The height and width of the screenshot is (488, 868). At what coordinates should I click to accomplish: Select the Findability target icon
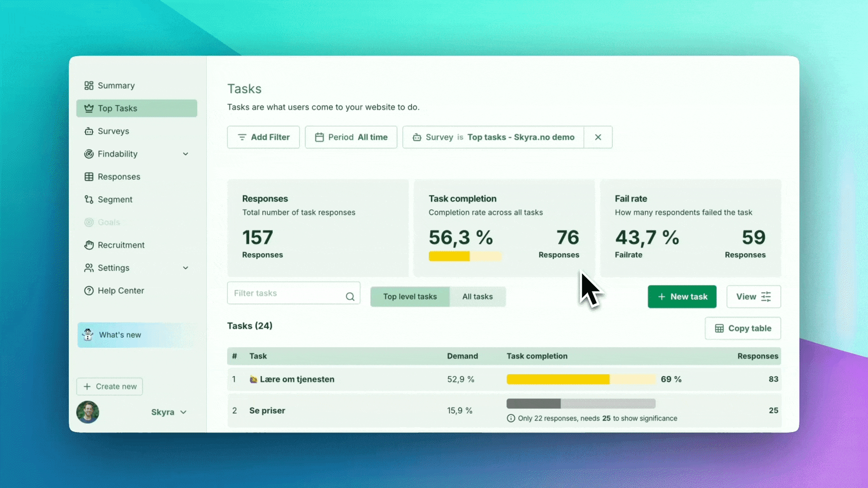coord(89,154)
